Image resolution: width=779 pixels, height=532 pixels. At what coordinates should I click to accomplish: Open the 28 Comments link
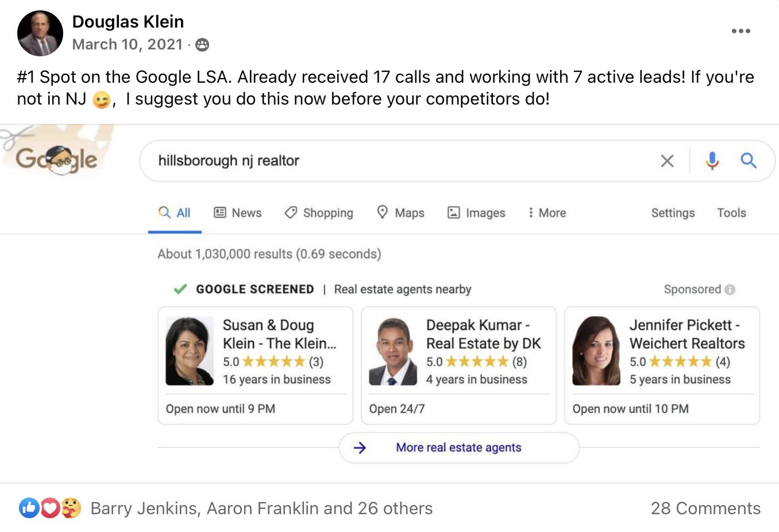click(x=705, y=508)
